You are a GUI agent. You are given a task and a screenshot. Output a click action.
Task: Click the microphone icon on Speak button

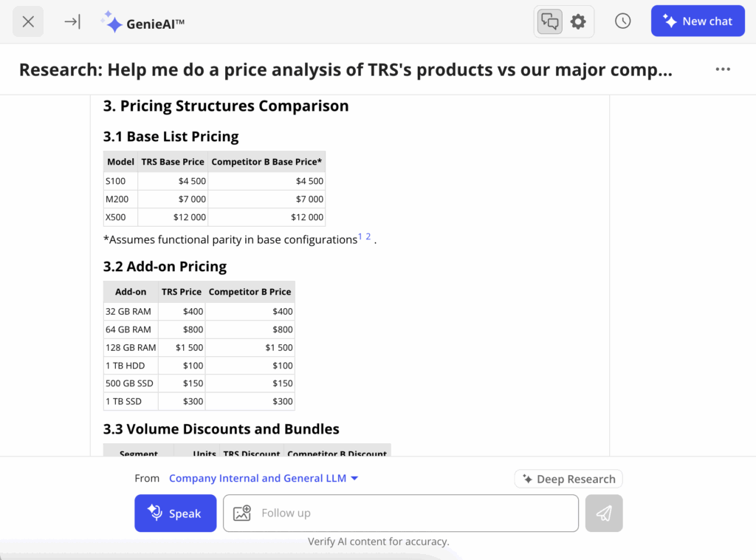click(x=155, y=513)
